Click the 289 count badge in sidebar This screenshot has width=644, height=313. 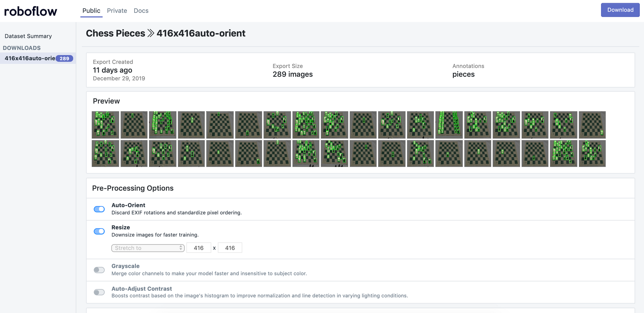pos(64,58)
